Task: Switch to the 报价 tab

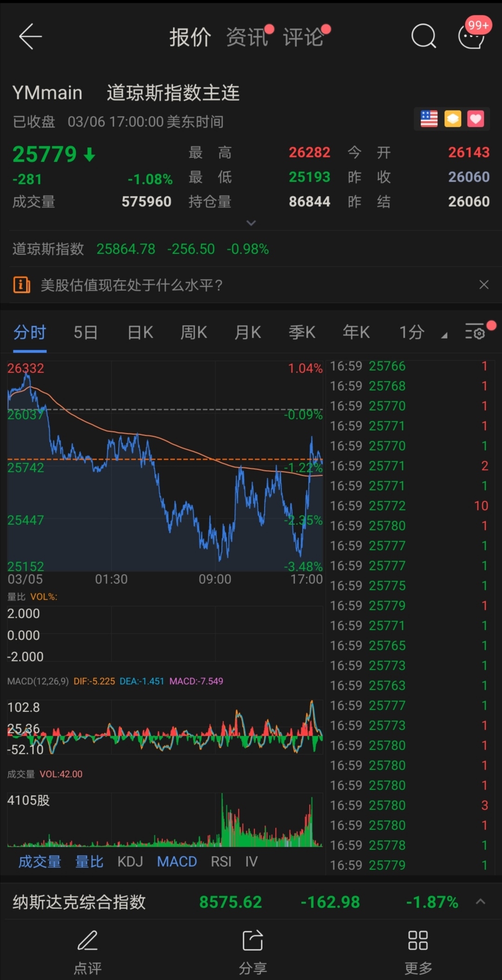Action: point(190,37)
